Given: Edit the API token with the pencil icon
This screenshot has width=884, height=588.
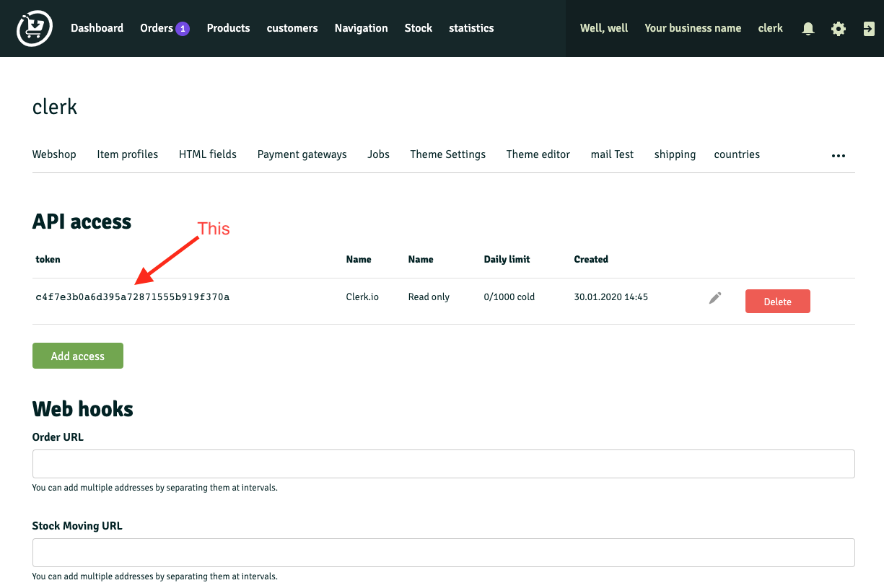Looking at the screenshot, I should [715, 297].
